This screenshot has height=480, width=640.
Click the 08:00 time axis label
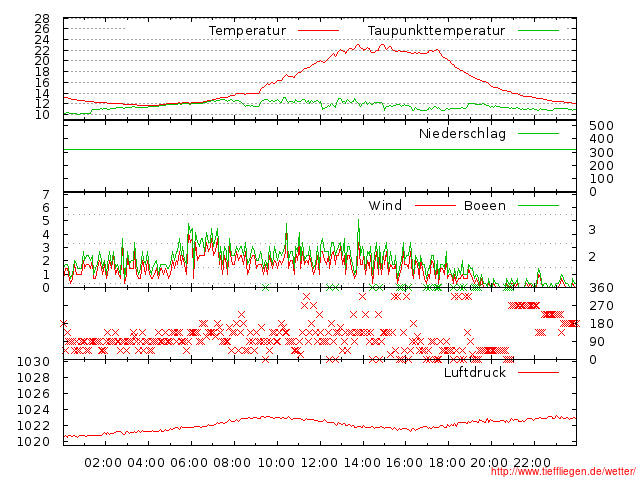231,463
